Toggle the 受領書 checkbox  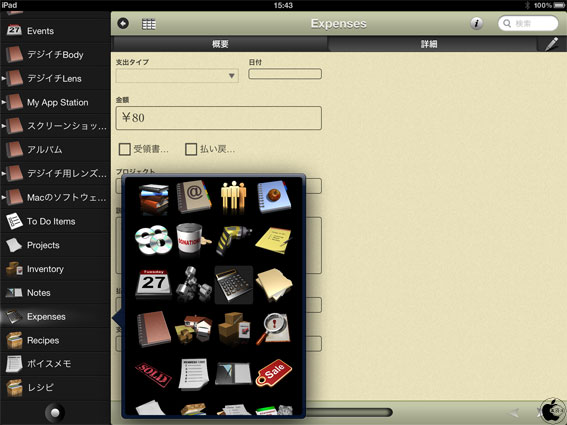tap(125, 149)
